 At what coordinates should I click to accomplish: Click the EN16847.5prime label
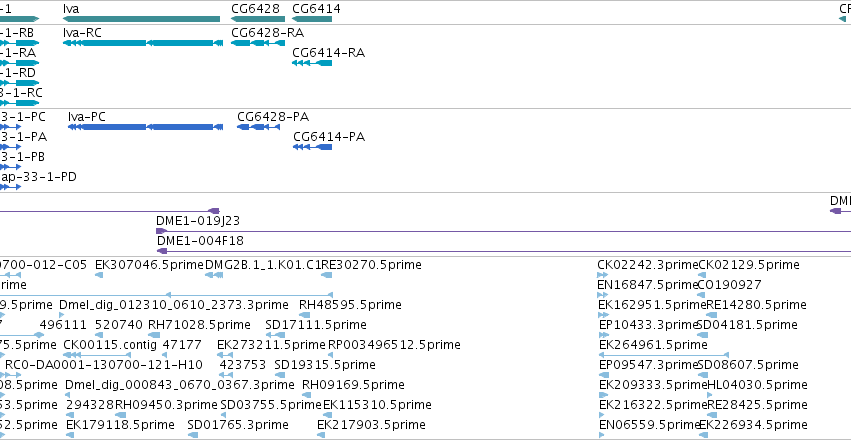(x=647, y=285)
